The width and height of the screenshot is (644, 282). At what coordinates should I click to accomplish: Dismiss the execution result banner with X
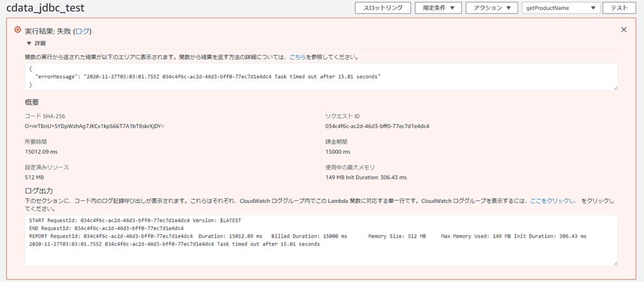(624, 30)
